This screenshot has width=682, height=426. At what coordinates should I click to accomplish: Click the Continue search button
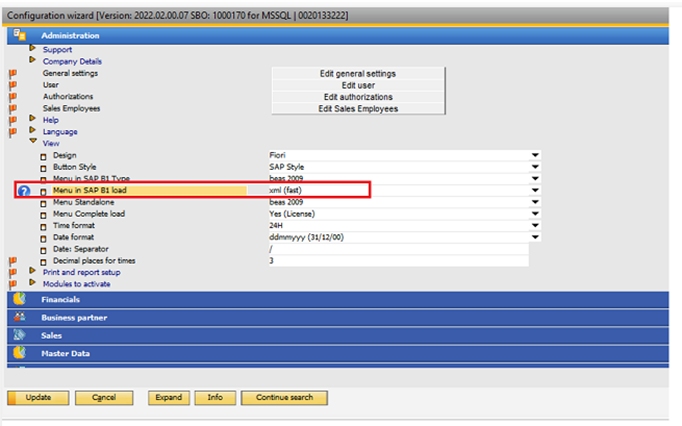284,398
